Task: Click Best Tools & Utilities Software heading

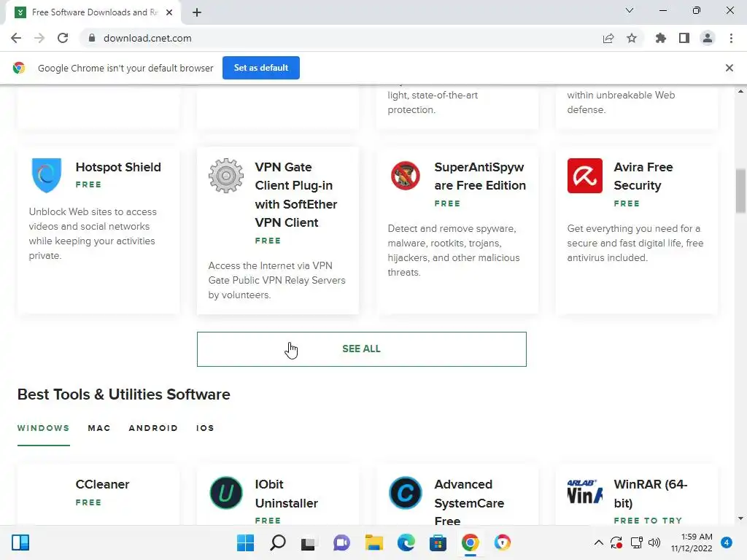Action: pyautogui.click(x=124, y=394)
